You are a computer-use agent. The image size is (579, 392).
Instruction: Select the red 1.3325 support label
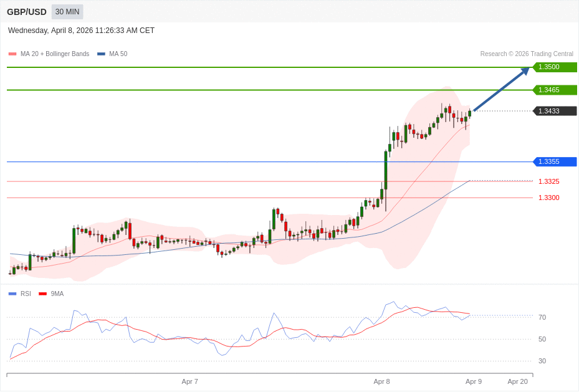[x=548, y=181]
